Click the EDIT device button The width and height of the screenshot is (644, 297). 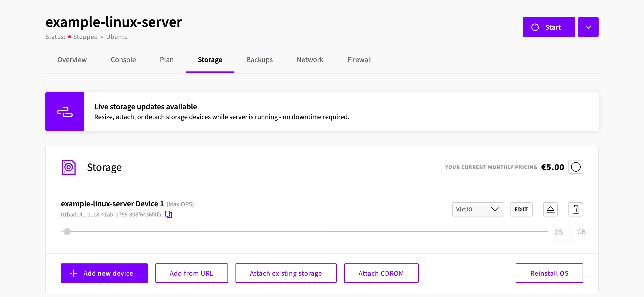[521, 210]
